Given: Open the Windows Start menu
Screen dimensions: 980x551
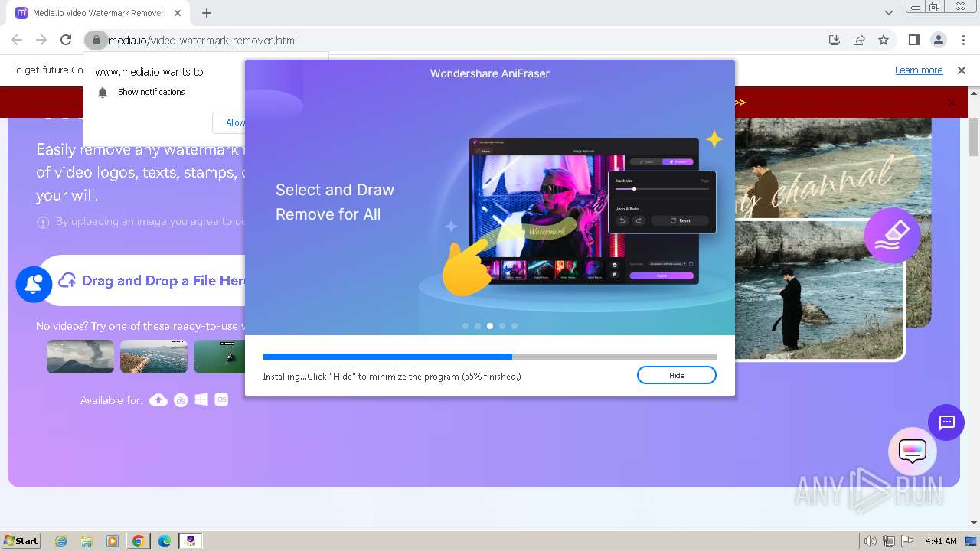Looking at the screenshot, I should pyautogui.click(x=21, y=540).
